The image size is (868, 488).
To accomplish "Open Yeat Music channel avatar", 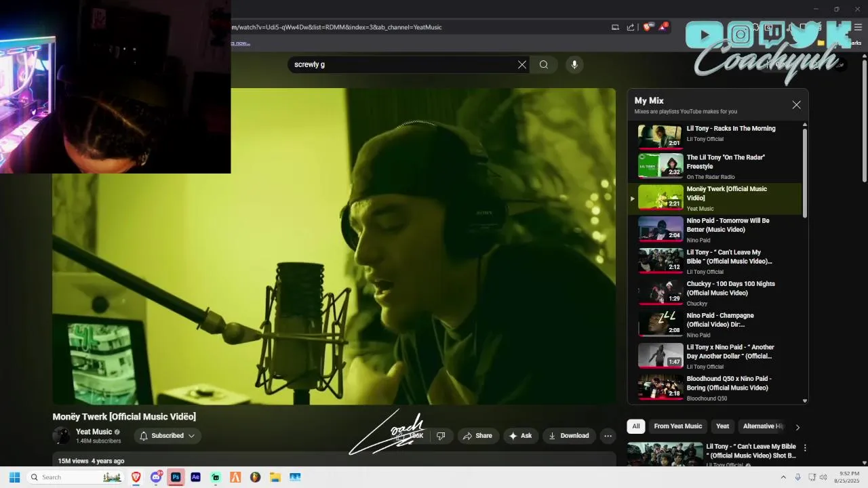I will tap(62, 436).
